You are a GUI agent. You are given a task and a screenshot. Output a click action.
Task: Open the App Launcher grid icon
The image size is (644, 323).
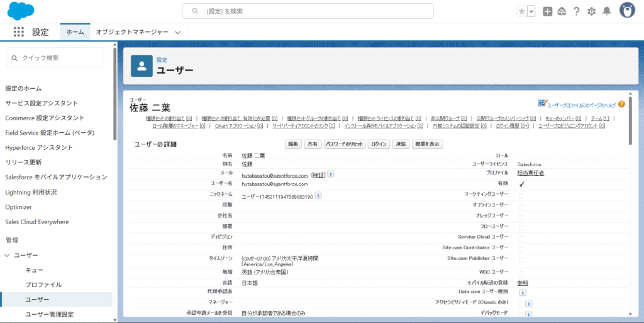click(x=19, y=32)
